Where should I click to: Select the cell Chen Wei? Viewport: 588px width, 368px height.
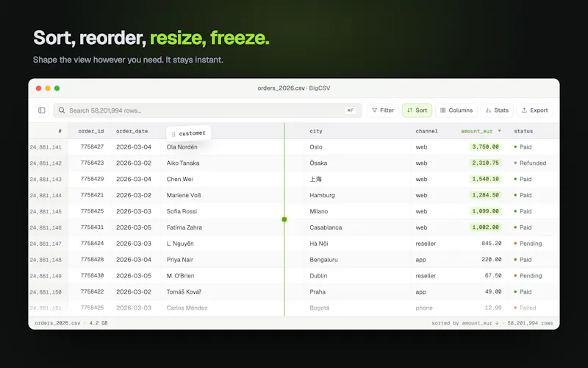pos(179,179)
